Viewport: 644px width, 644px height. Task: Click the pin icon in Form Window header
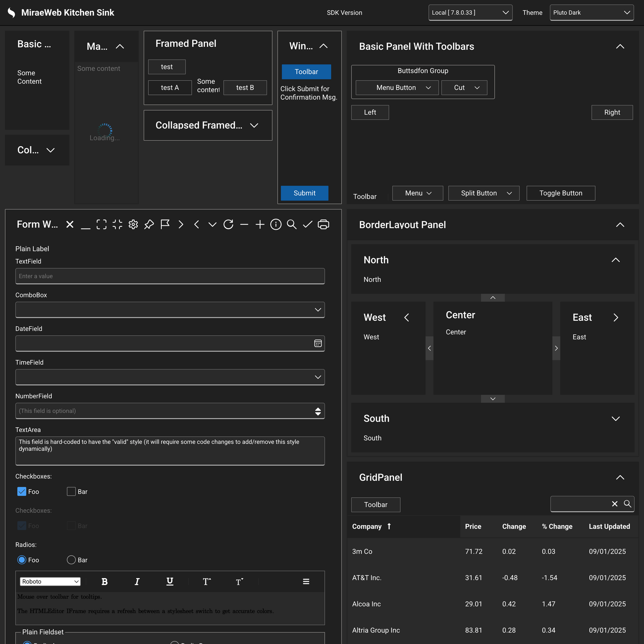(x=149, y=224)
